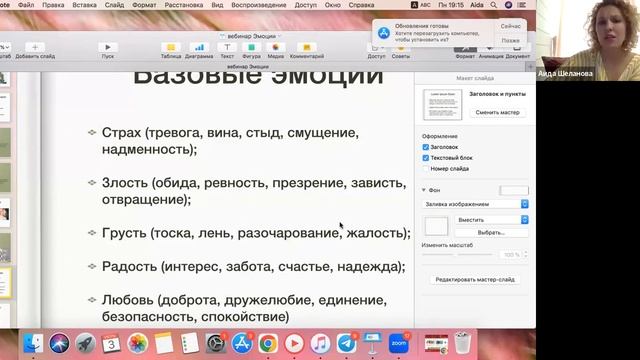Click the Add Slide (Добавить слайд) toolbar icon
The image size is (640, 360).
(x=35, y=47)
